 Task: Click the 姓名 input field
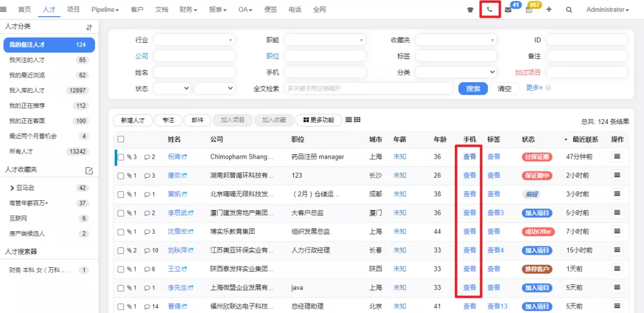pyautogui.click(x=194, y=72)
